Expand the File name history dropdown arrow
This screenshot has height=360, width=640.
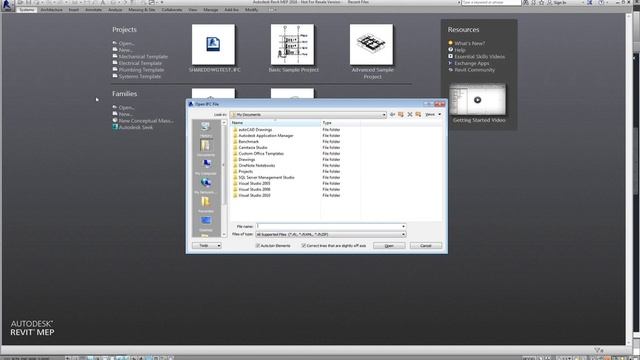[x=403, y=227]
